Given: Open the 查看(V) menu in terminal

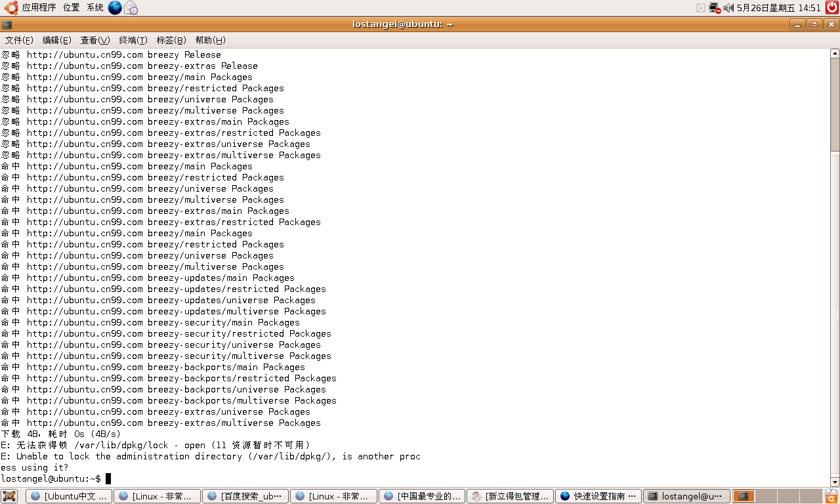Looking at the screenshot, I should 94,40.
